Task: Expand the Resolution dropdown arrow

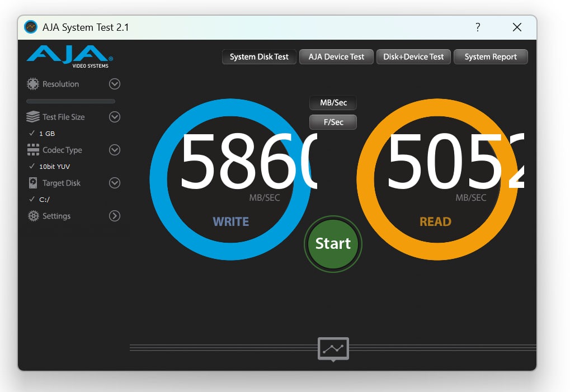Action: point(115,84)
